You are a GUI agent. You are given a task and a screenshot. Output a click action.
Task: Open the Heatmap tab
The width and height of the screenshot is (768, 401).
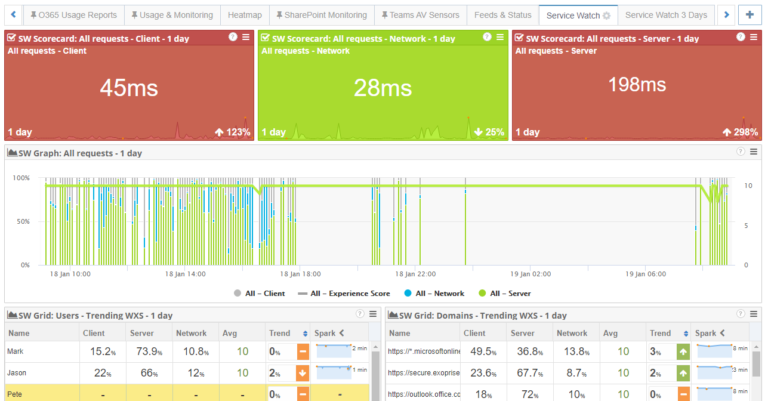(244, 15)
